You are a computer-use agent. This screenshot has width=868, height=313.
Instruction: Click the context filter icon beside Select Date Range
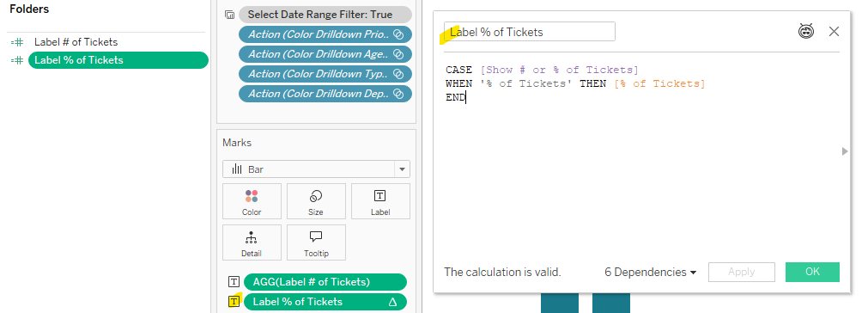coord(230,15)
